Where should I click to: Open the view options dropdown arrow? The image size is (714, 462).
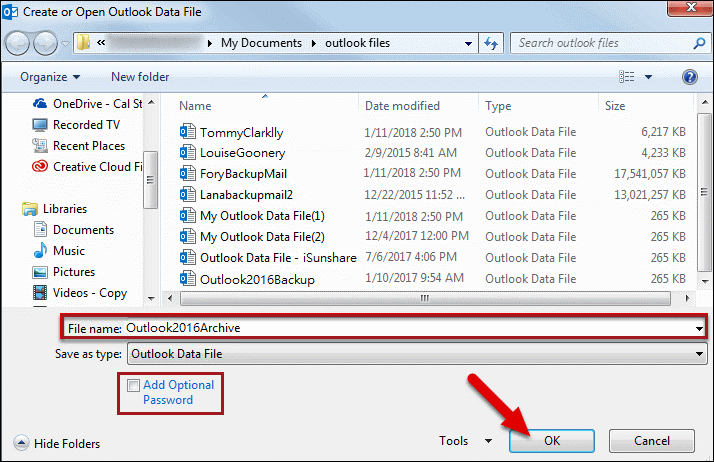coord(648,77)
